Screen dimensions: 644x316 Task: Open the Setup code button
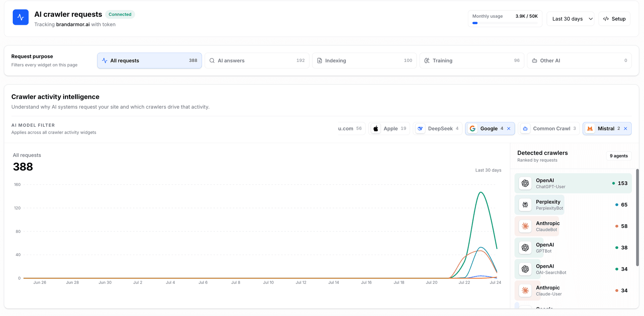click(x=614, y=19)
